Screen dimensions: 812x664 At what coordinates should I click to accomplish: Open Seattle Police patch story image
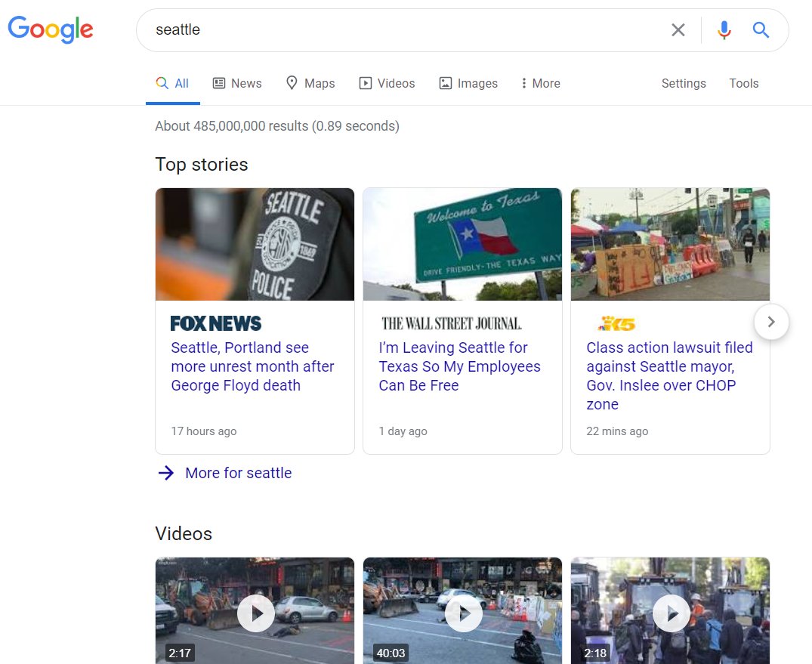pos(255,244)
